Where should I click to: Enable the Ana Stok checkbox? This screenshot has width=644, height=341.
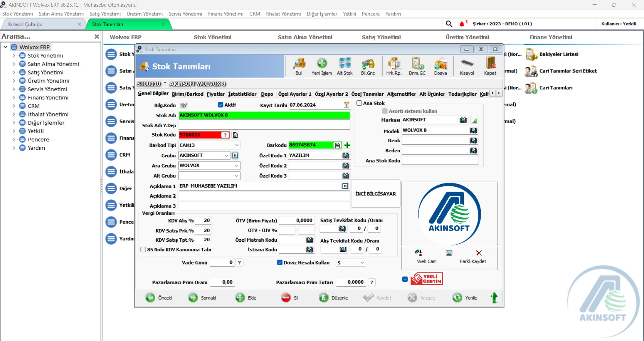359,103
